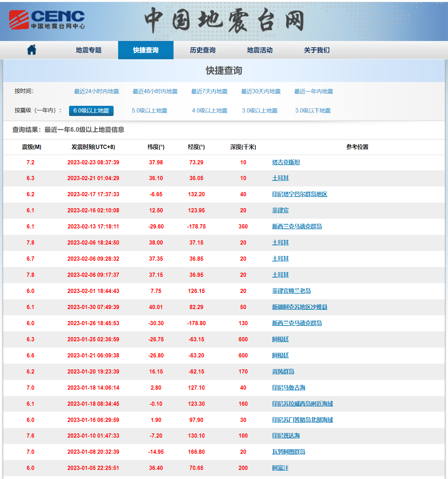The image size is (448, 479).
Task: Click the 中国地震台网 banner title
Action: point(224,20)
